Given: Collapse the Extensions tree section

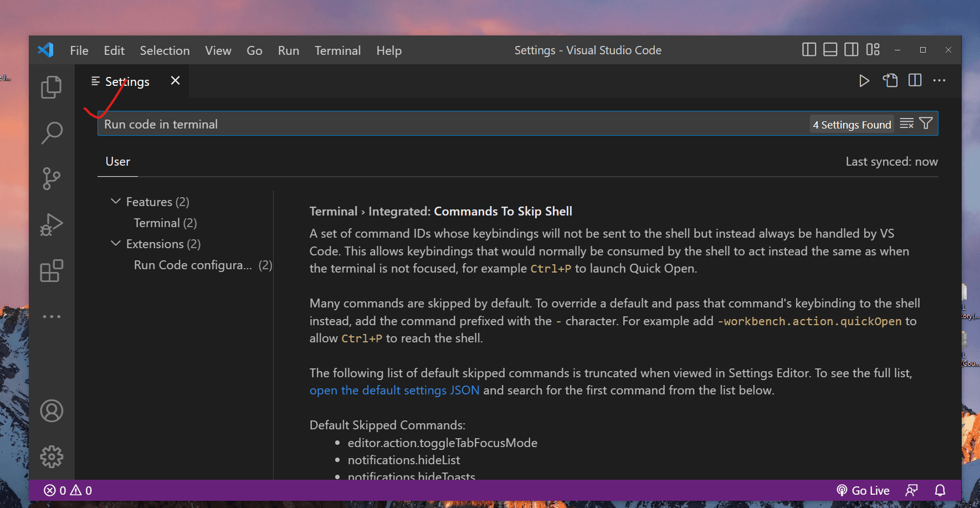Looking at the screenshot, I should tap(116, 244).
